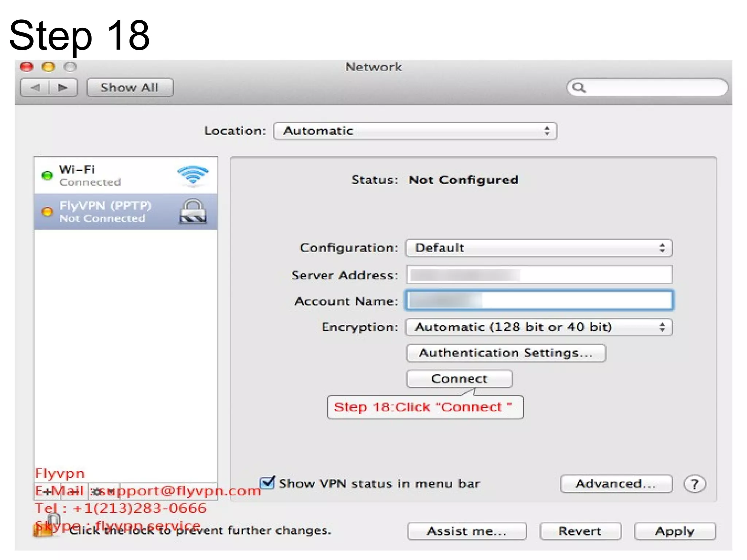Click the forward navigation arrow
The image size is (747, 560).
coord(63,88)
